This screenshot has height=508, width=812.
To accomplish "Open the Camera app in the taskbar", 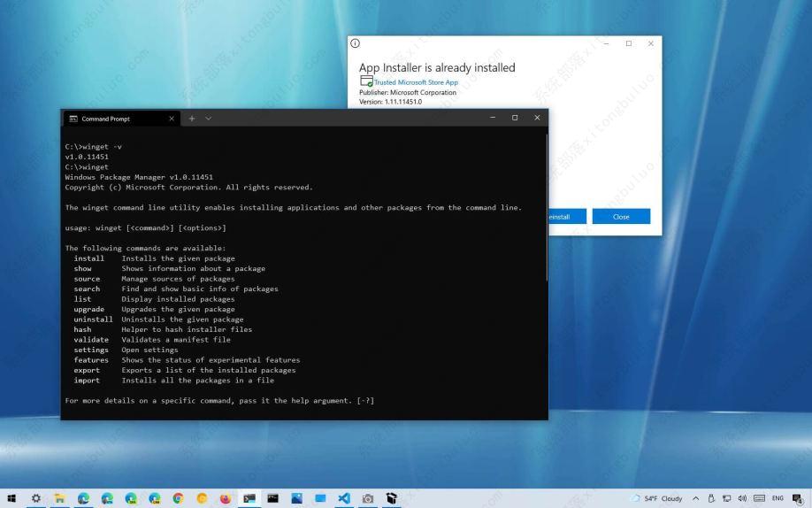I will point(367,498).
